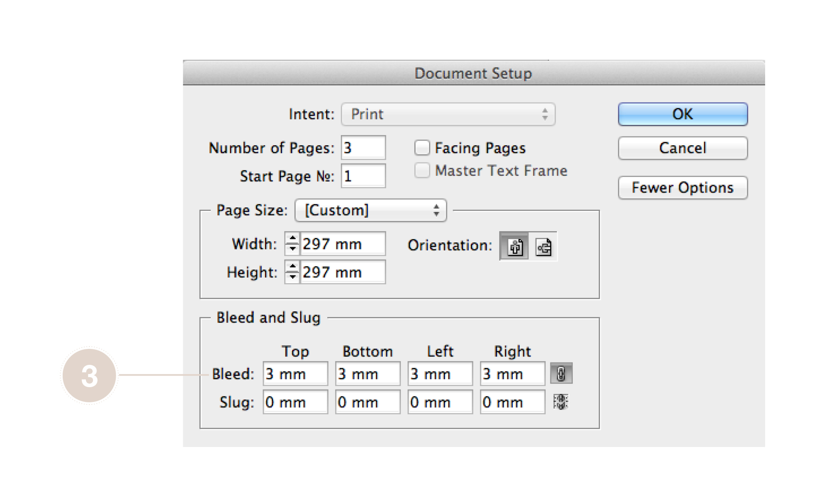
Task: Click Height stepper down arrow
Action: (x=293, y=277)
